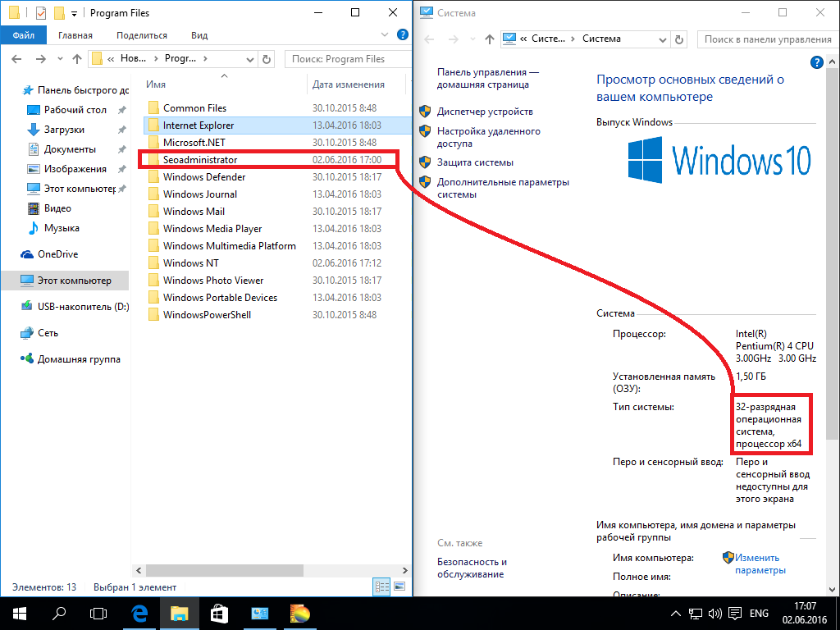Switch to details list view

pyautogui.click(x=381, y=587)
